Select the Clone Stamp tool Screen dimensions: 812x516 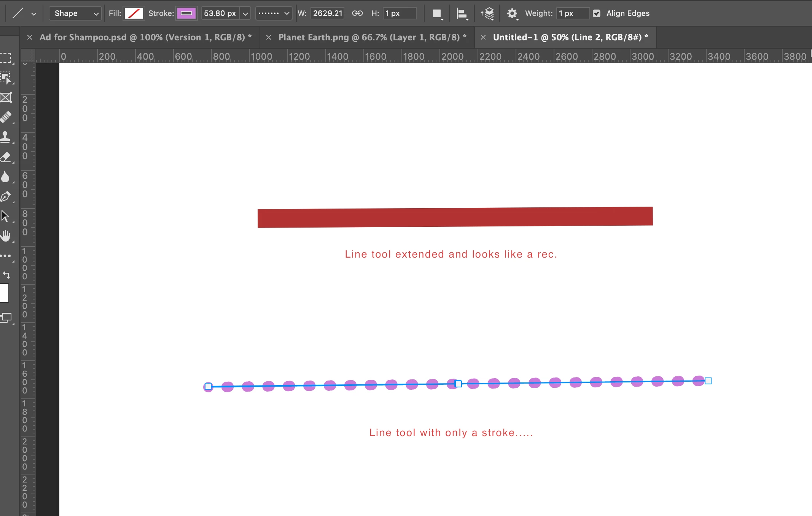coord(5,137)
